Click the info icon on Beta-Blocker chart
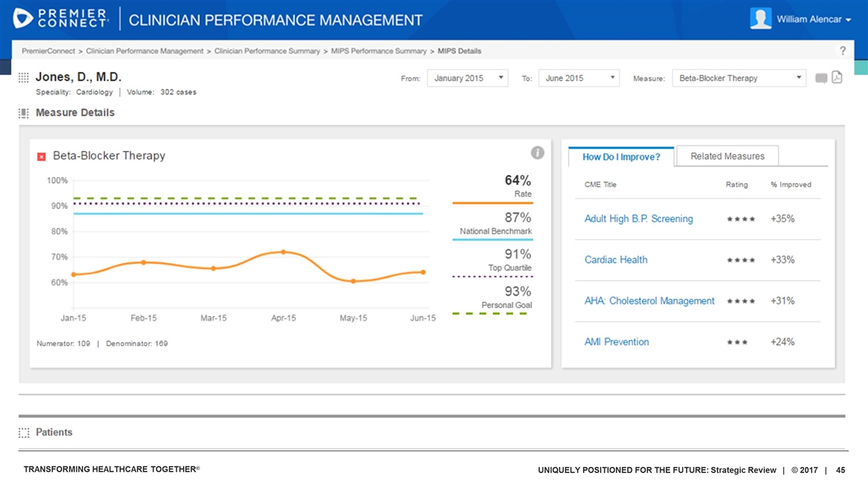 tap(538, 152)
